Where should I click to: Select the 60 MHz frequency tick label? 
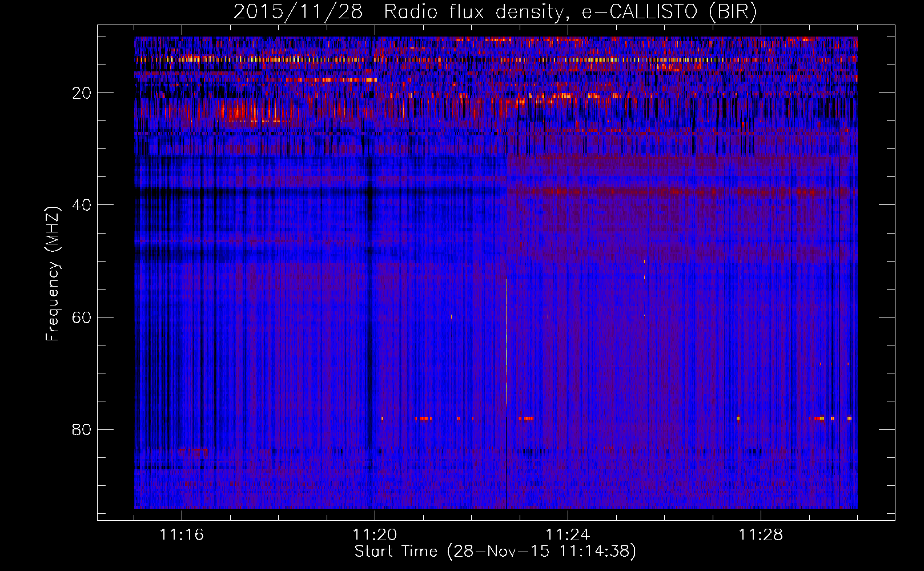pos(82,317)
